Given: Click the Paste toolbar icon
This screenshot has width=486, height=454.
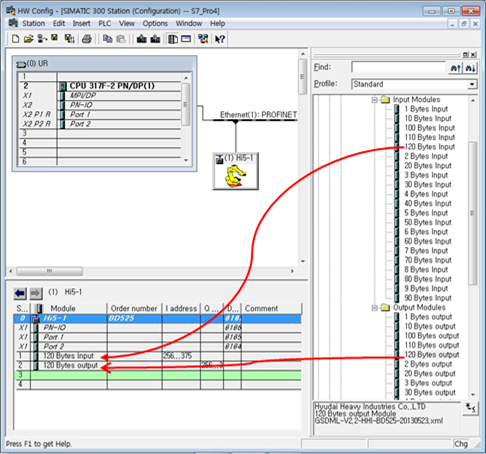Looking at the screenshot, I should click(x=121, y=39).
